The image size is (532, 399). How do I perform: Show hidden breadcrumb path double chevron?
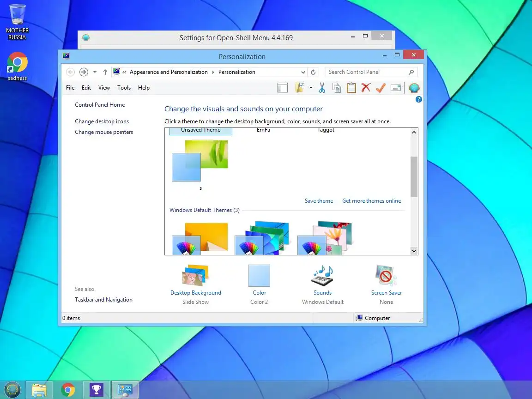(x=125, y=72)
